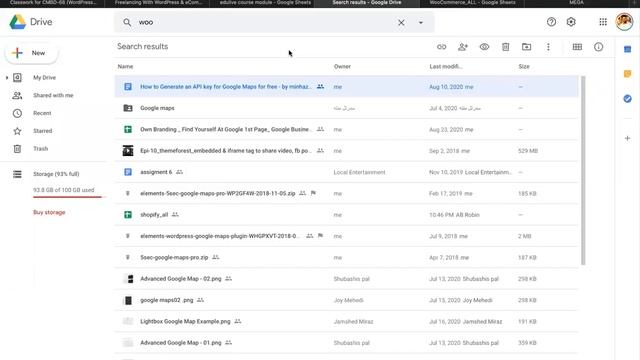The height and width of the screenshot is (360, 640).
Task: Select the Epi-10_themeforest video file
Action: coord(347,151)
